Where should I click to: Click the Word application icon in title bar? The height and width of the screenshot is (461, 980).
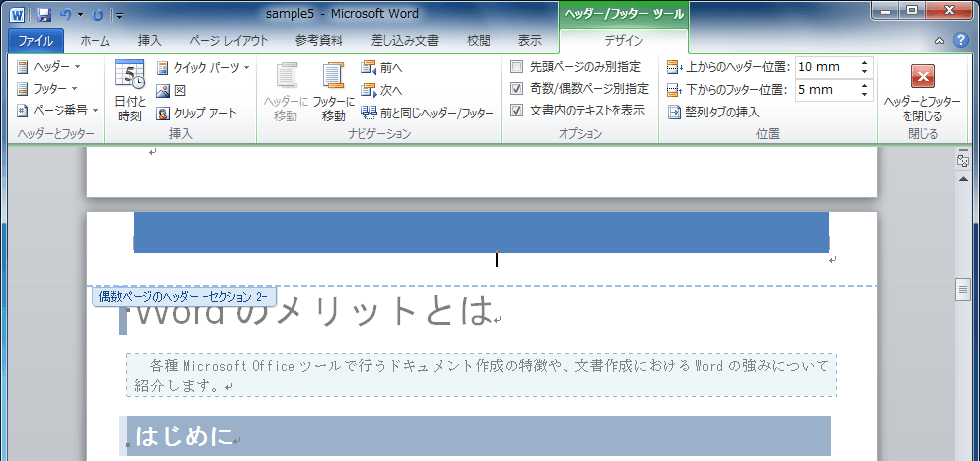pos(17,14)
